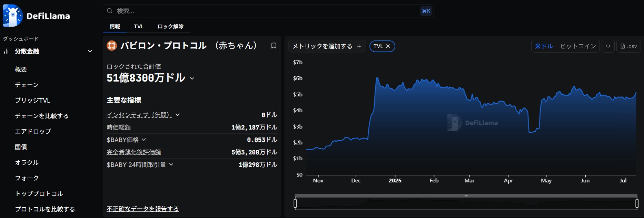This screenshot has width=644, height=218.
Task: Switch chart currency to 米ドル
Action: (544, 46)
